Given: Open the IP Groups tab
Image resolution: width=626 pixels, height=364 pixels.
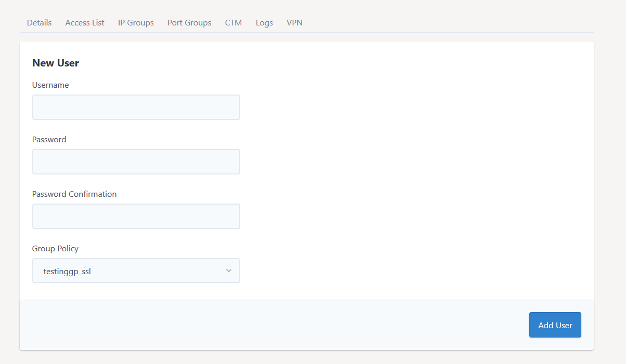Looking at the screenshot, I should tap(136, 23).
